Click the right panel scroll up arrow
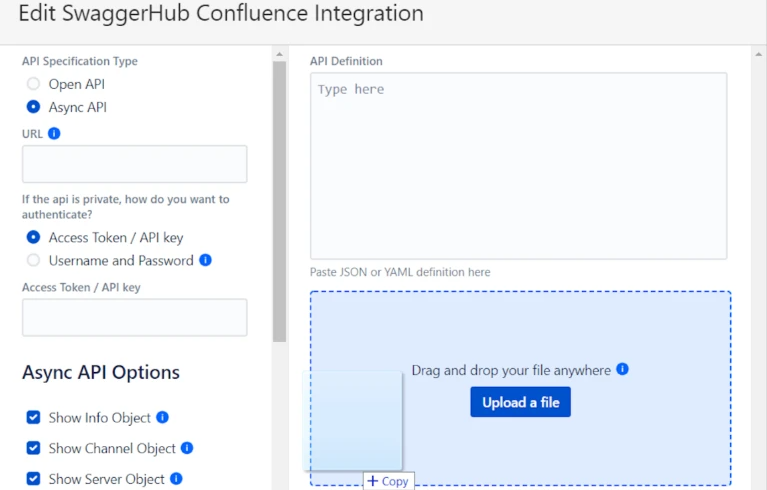The width and height of the screenshot is (767, 490). click(759, 54)
